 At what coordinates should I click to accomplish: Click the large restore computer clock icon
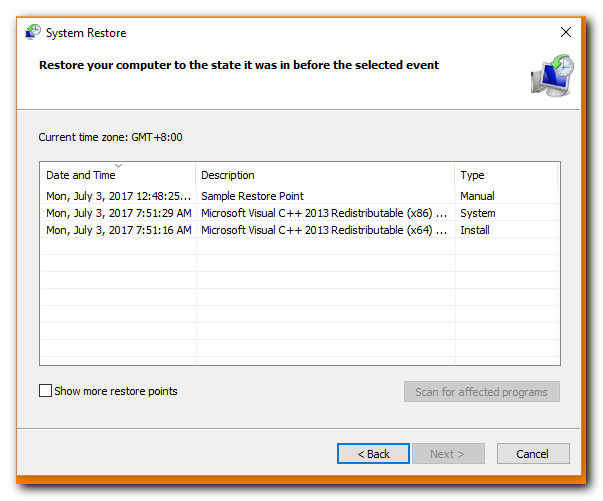552,75
